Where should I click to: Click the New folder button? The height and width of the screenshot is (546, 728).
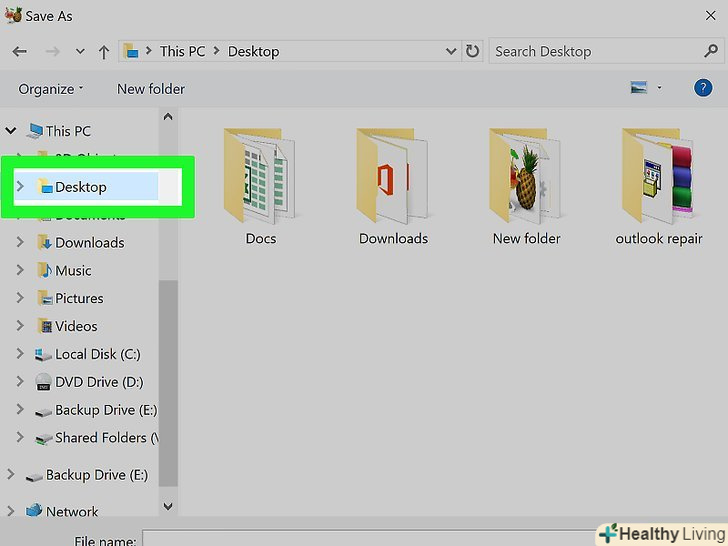click(x=151, y=89)
